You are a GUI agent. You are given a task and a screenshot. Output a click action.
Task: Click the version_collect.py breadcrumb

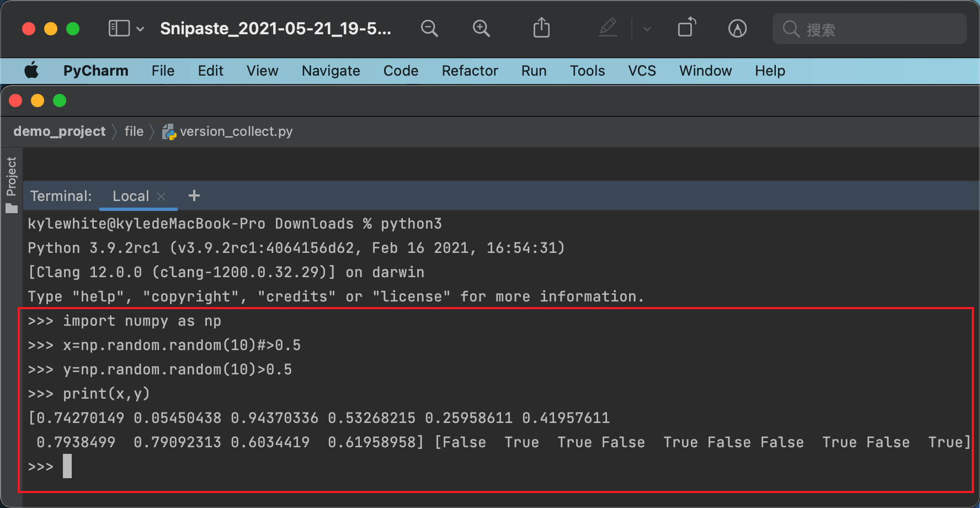(236, 131)
